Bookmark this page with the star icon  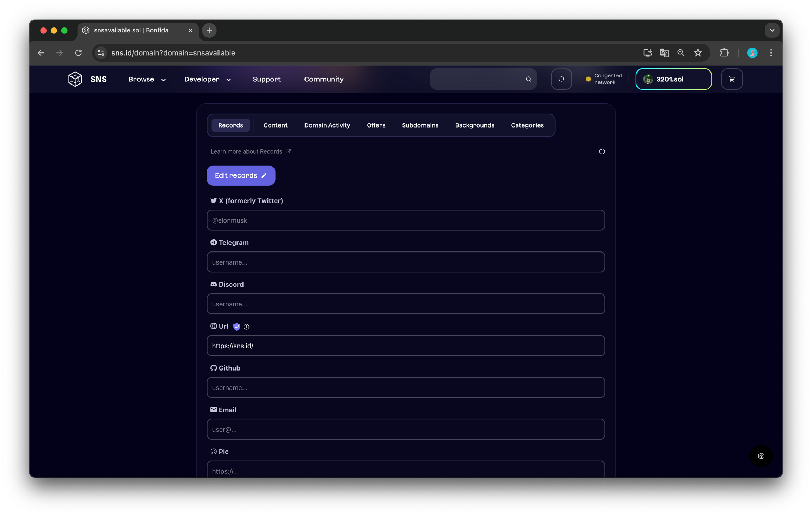[698, 53]
